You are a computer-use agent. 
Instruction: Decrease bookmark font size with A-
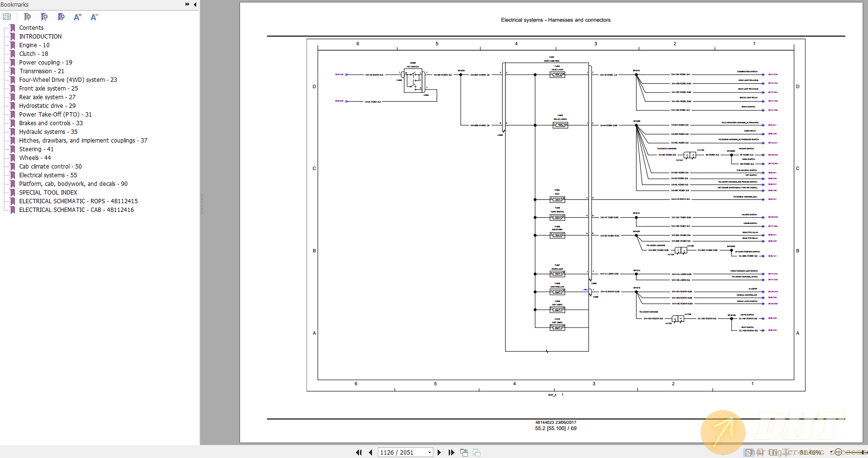[x=94, y=17]
